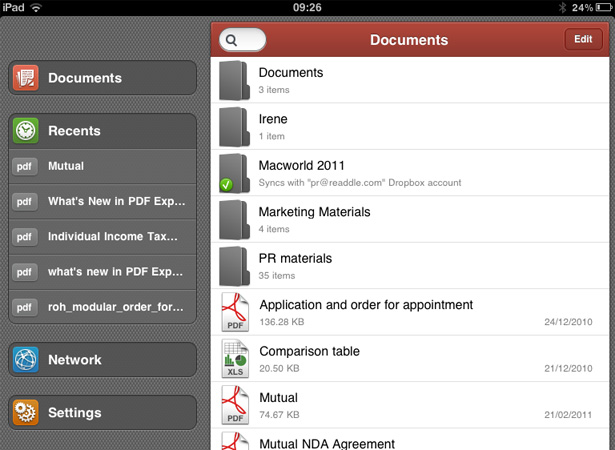This screenshot has height=450, width=615.
Task: Open the Irene folder name
Action: point(273,119)
